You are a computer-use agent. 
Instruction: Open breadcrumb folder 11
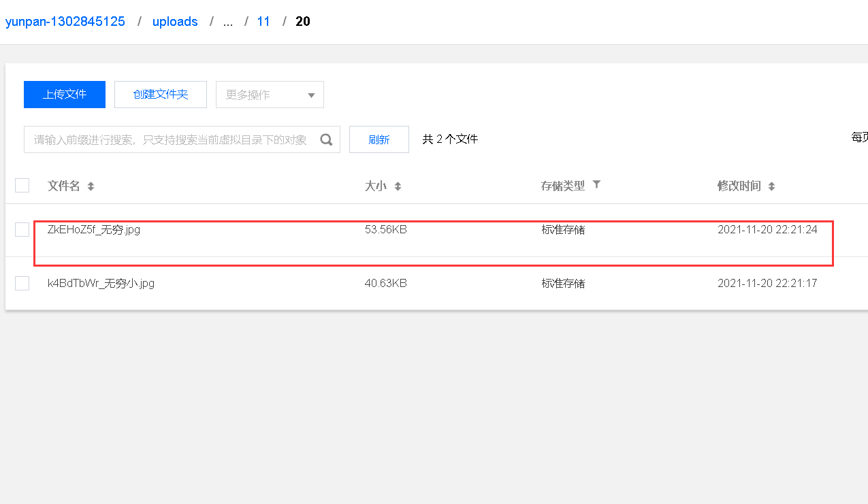[x=263, y=22]
